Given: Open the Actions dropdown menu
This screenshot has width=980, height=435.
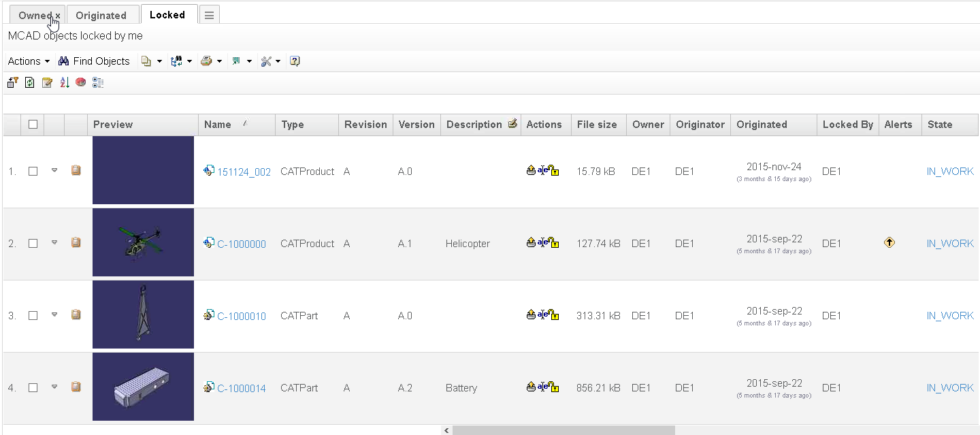Looking at the screenshot, I should [29, 61].
